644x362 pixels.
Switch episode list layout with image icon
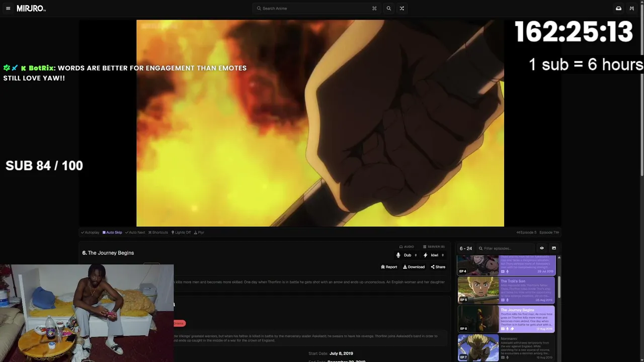click(x=554, y=248)
